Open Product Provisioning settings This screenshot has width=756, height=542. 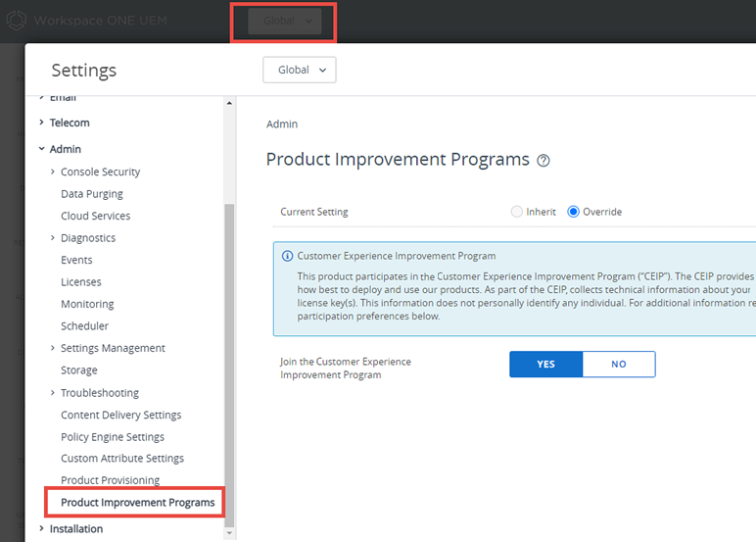[111, 480]
